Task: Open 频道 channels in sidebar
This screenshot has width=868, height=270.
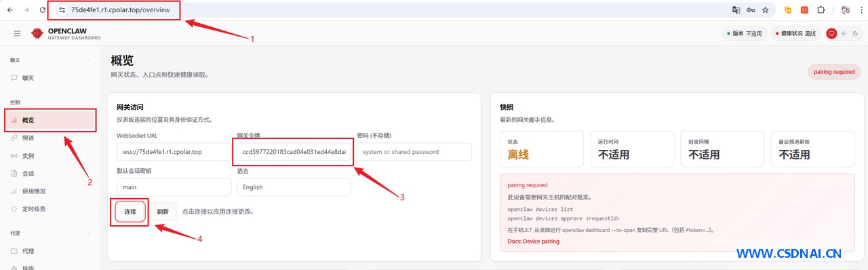Action: coord(49,138)
